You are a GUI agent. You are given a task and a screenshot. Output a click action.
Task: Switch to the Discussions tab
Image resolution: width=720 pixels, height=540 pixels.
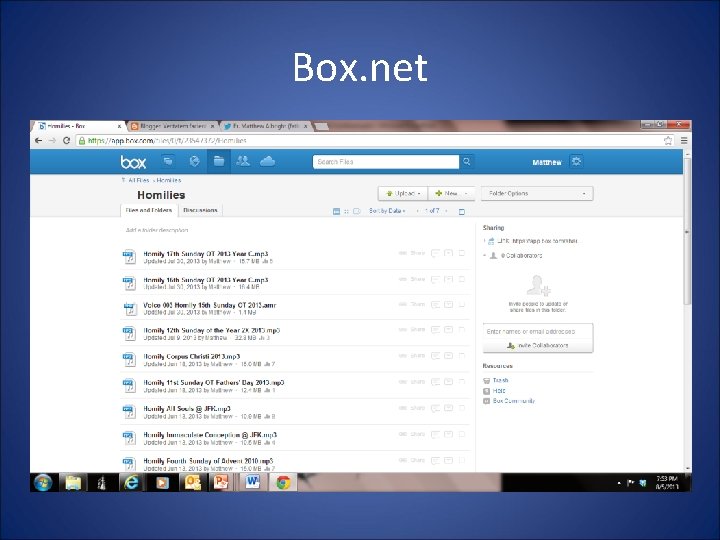[200, 210]
